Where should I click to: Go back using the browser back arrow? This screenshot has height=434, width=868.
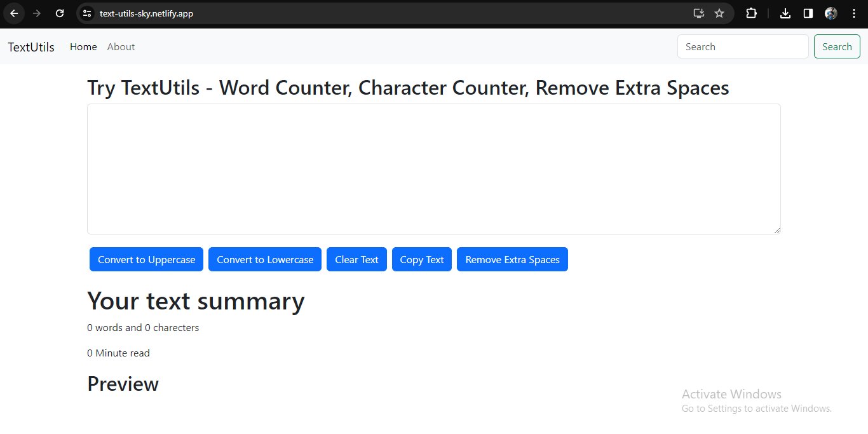[14, 13]
